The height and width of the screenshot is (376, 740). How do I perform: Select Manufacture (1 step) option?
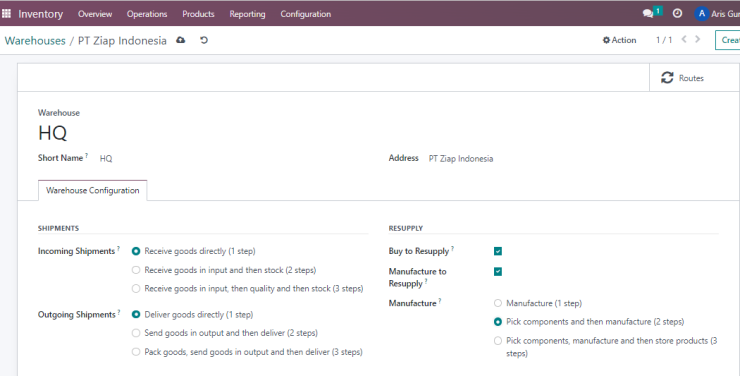click(498, 303)
